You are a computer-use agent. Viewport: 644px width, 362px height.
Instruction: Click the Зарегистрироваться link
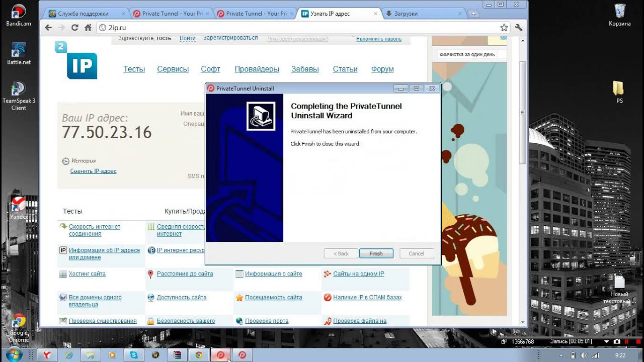(230, 38)
